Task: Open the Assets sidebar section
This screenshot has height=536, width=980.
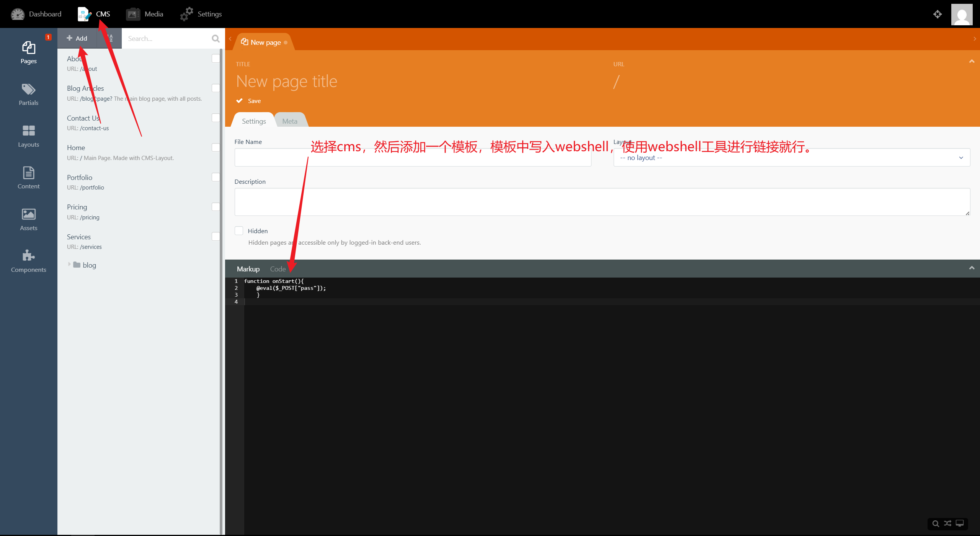Action: [x=28, y=219]
